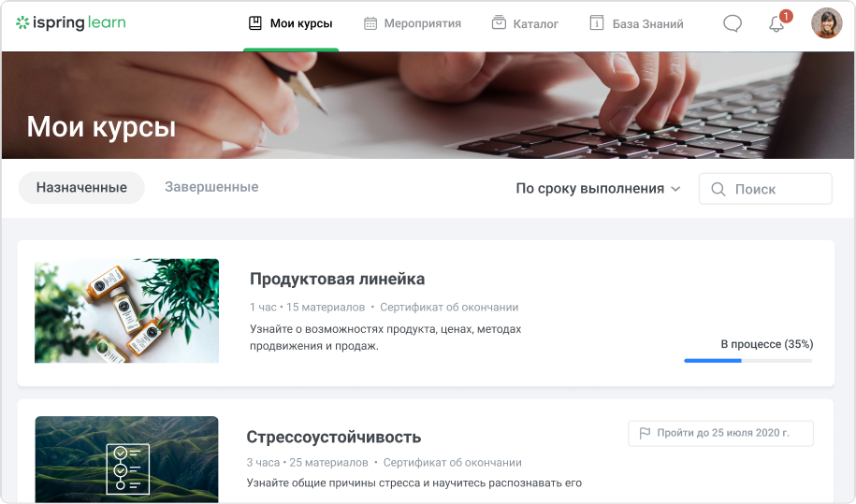856x504 pixels.
Task: Click the Продуктовая линейка course thumbnail
Action: click(126, 310)
